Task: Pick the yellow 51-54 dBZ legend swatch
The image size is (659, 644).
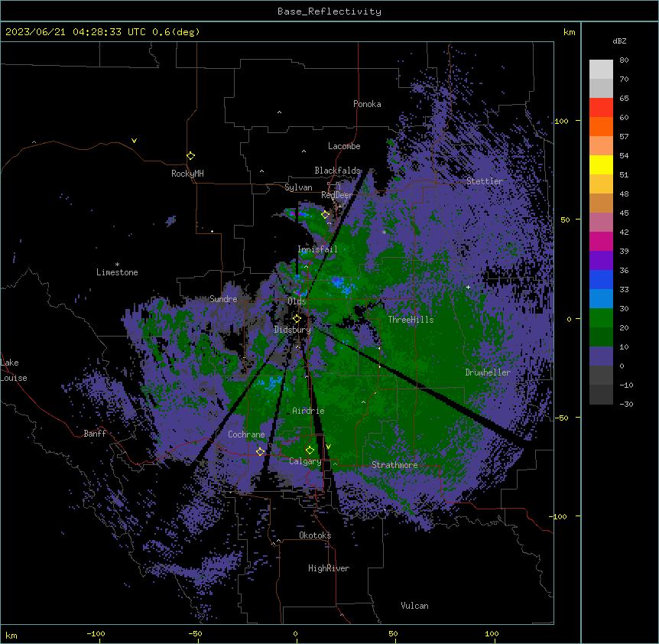Action: coord(601,164)
